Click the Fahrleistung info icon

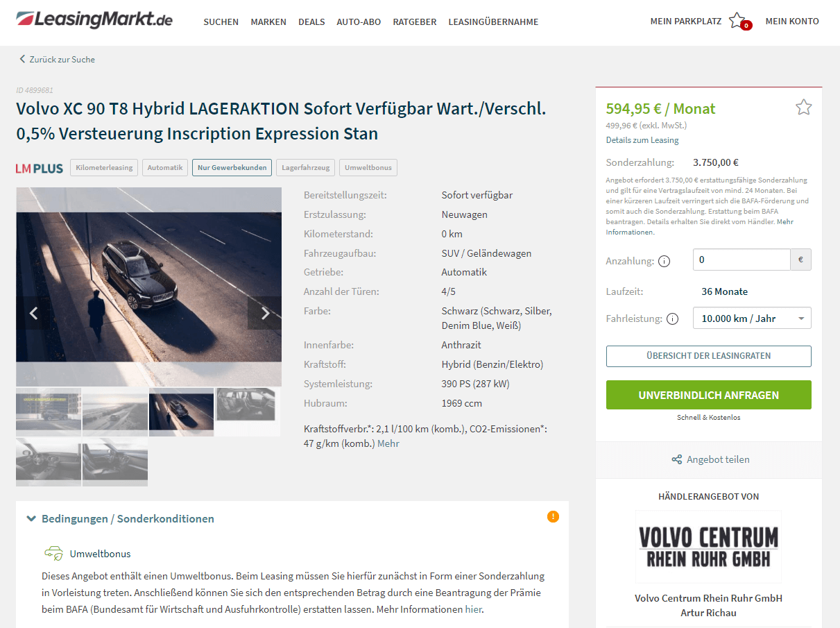point(672,319)
